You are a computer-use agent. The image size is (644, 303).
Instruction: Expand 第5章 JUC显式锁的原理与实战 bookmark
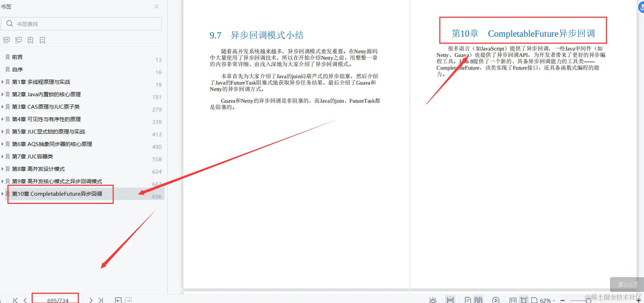pyautogui.click(x=2, y=131)
